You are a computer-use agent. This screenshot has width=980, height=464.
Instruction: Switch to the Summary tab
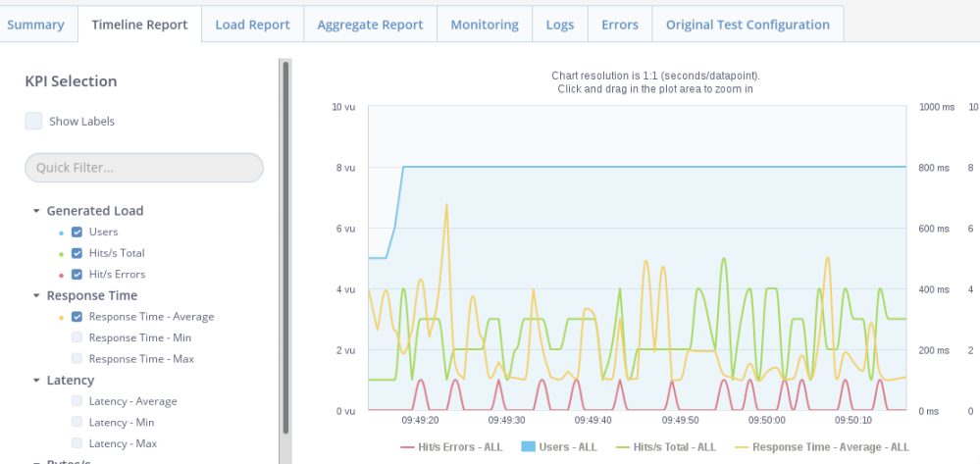[x=35, y=25]
